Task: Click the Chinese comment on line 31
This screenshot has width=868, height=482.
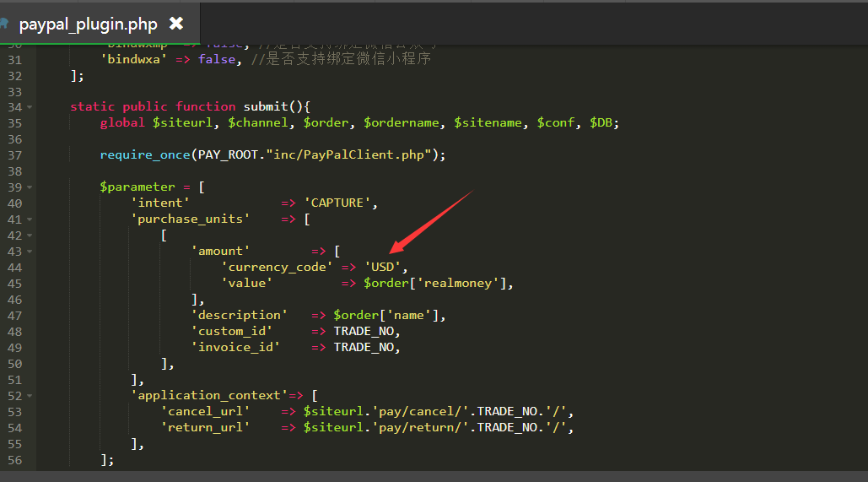Action: (x=341, y=59)
